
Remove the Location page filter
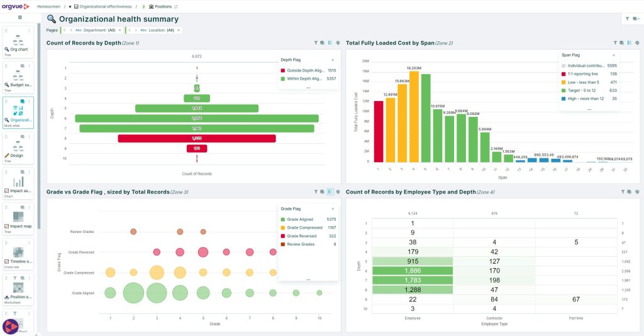coord(179,30)
